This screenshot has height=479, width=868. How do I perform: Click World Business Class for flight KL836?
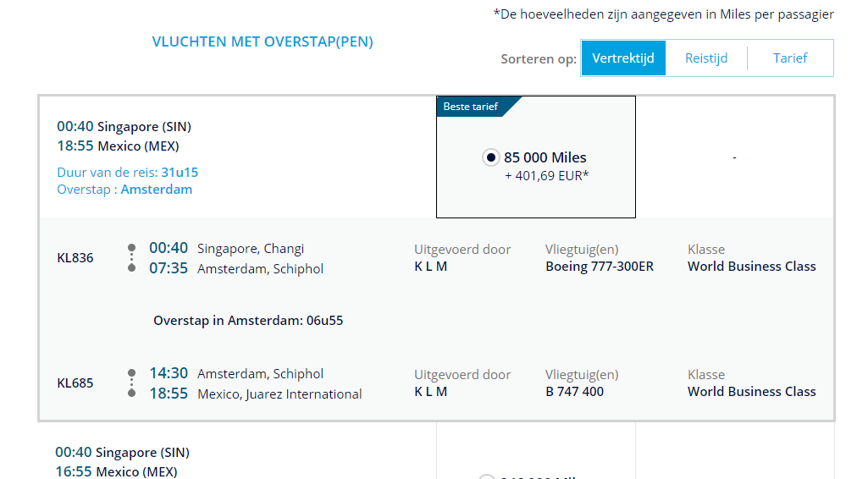tap(751, 267)
